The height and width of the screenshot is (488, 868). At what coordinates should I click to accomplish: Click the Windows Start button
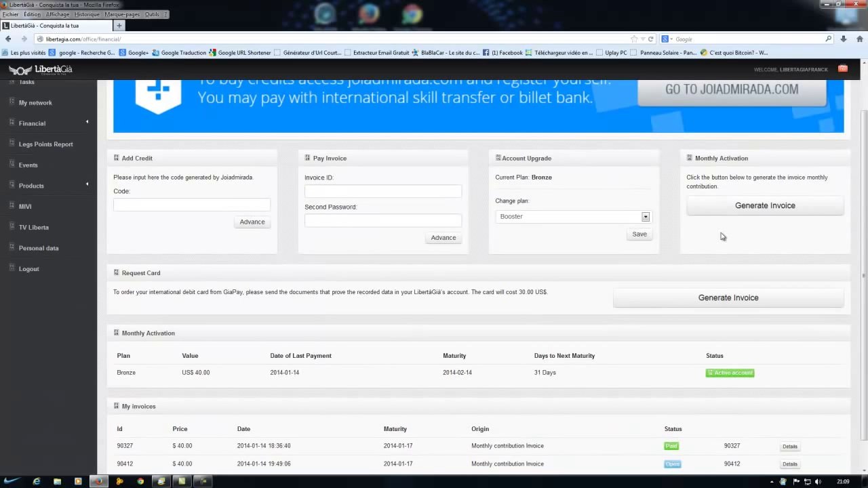[13, 481]
